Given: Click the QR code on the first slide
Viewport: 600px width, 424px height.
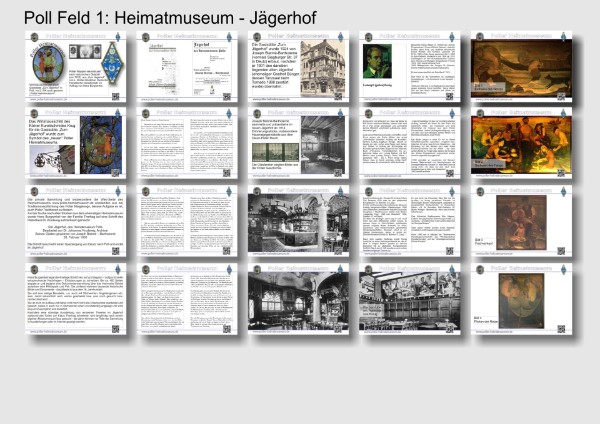Looking at the screenshot, I should (x=114, y=95).
